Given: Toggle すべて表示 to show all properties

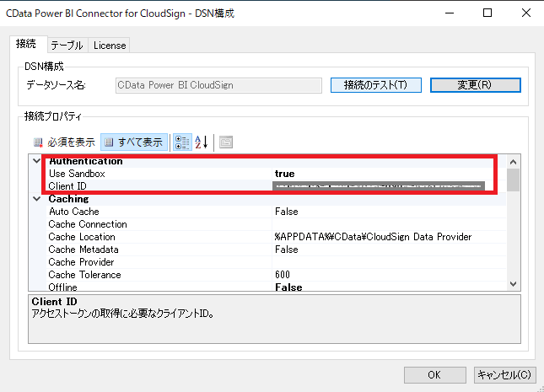Looking at the screenshot, I should [x=134, y=142].
